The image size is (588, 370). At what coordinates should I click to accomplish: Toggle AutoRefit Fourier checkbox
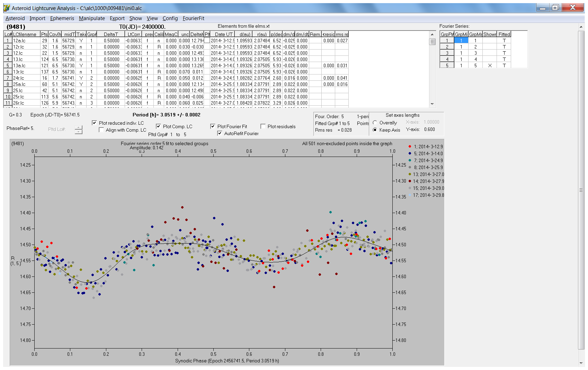pyautogui.click(x=220, y=133)
